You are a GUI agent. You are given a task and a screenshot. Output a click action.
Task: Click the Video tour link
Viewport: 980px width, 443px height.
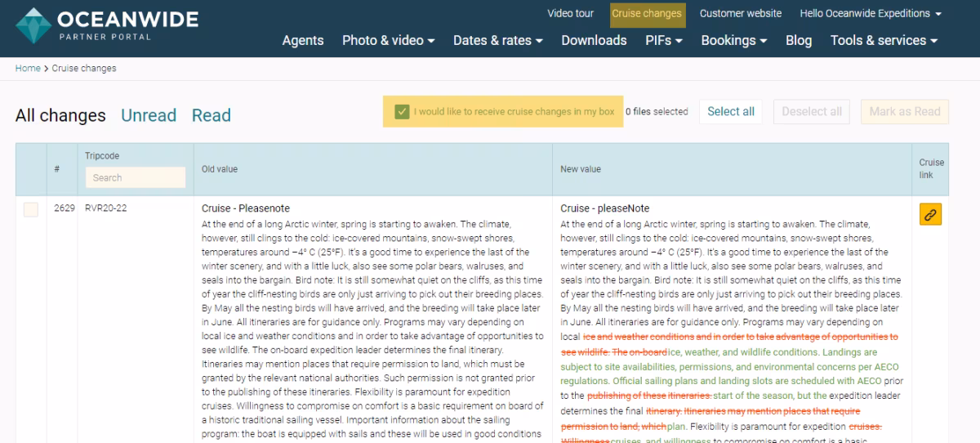[x=570, y=14]
